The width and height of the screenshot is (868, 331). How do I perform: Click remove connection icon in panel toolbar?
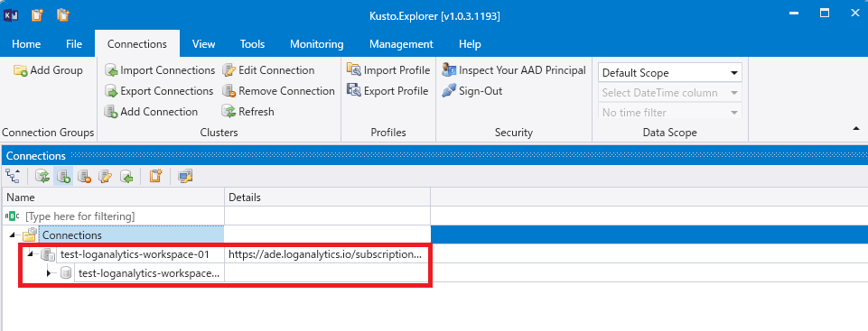click(84, 176)
